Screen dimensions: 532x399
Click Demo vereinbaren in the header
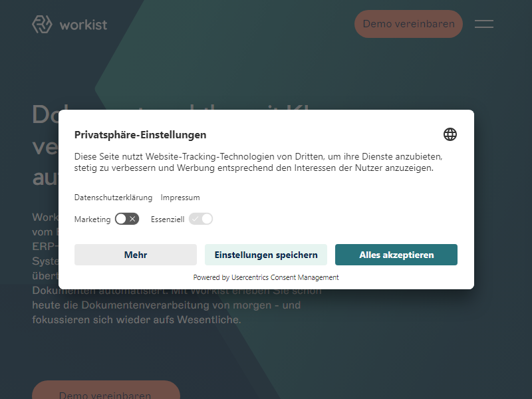pos(408,24)
